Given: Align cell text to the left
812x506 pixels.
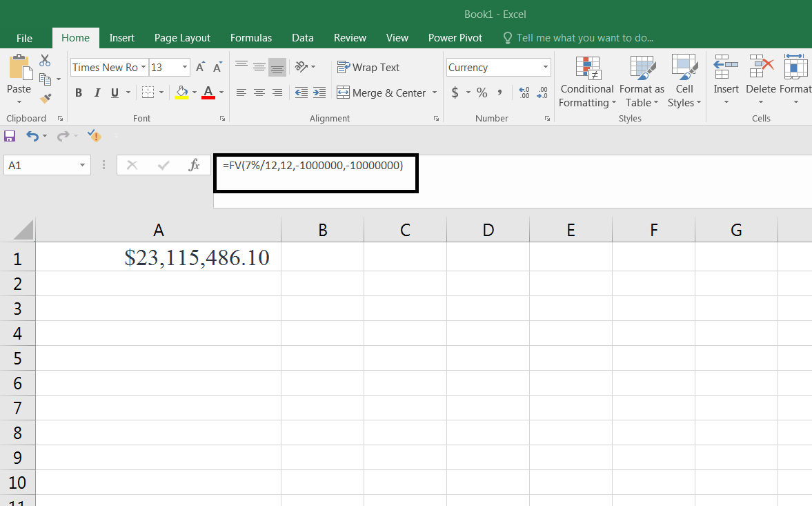Looking at the screenshot, I should pos(241,93).
